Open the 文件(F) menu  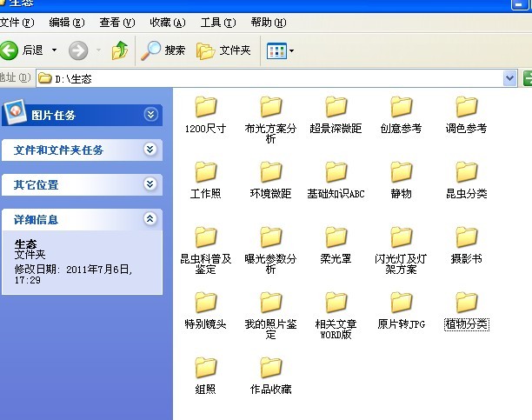click(17, 23)
